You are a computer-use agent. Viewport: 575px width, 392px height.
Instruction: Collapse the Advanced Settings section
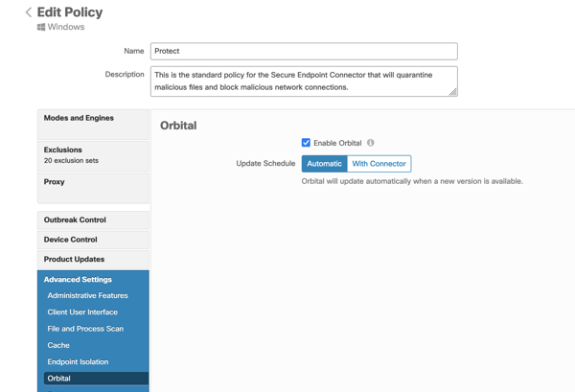pos(93,280)
